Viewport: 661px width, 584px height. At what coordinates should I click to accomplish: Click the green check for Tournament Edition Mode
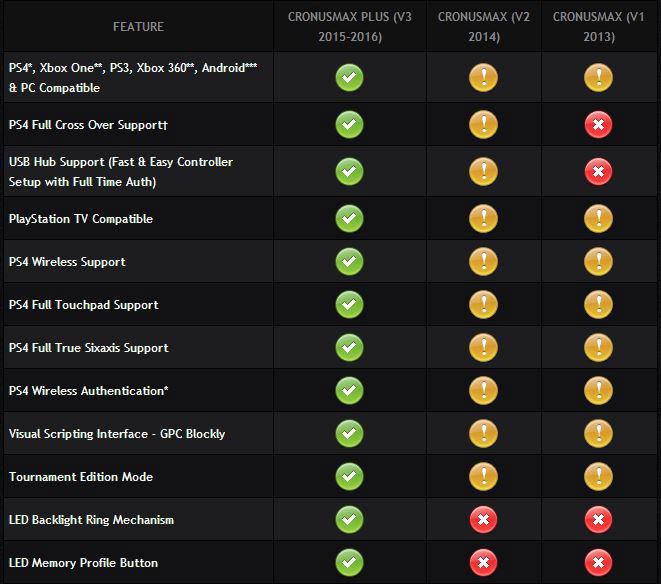click(349, 476)
